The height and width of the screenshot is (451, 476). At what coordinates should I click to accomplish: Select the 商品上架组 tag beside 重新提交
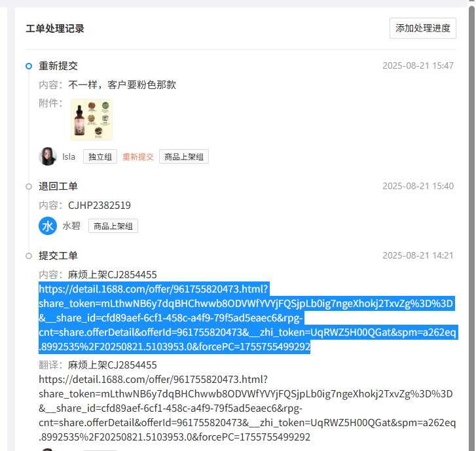click(x=184, y=156)
